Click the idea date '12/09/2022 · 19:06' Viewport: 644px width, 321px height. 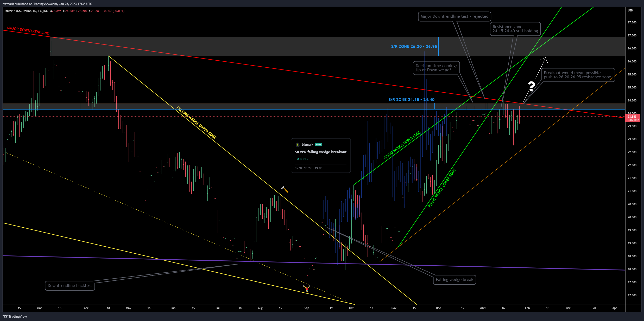pyautogui.click(x=309, y=168)
